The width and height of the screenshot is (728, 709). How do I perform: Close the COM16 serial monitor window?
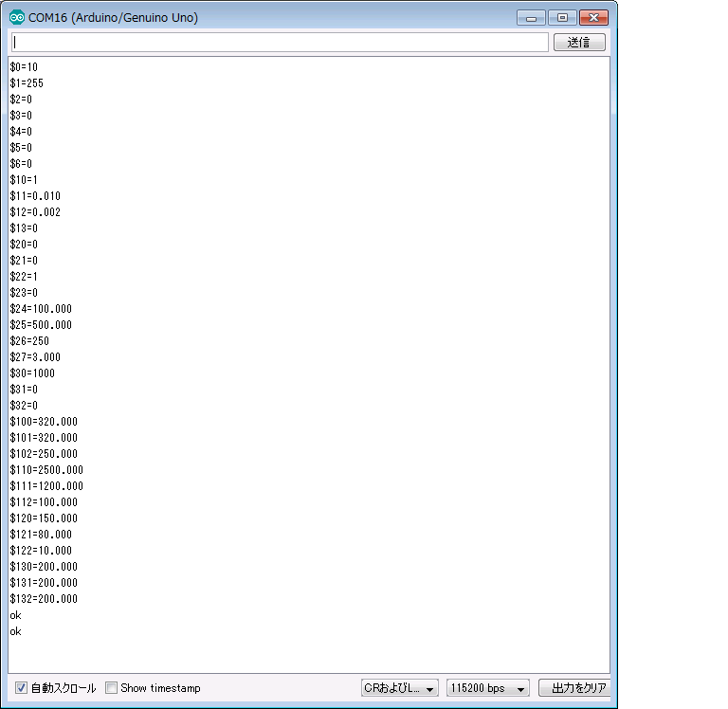(593, 17)
